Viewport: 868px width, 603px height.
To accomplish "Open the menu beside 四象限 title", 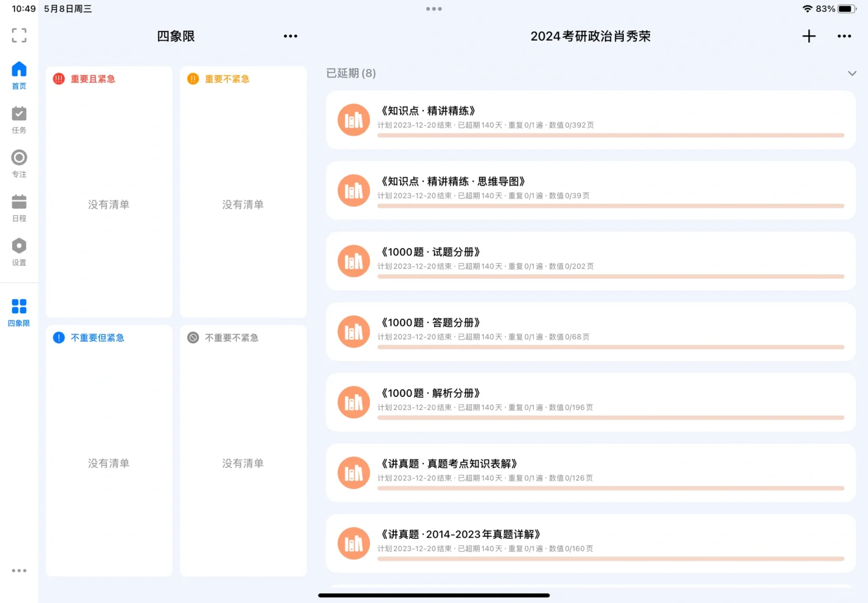I will point(290,36).
